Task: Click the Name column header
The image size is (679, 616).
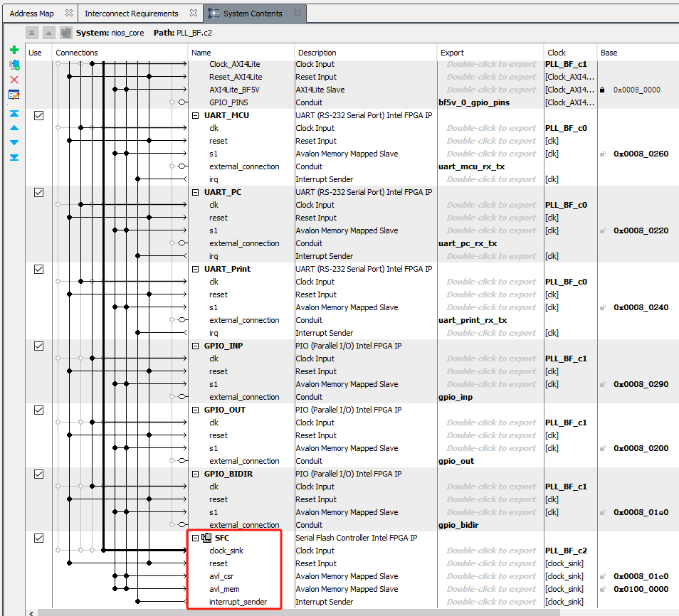Action: (241, 53)
